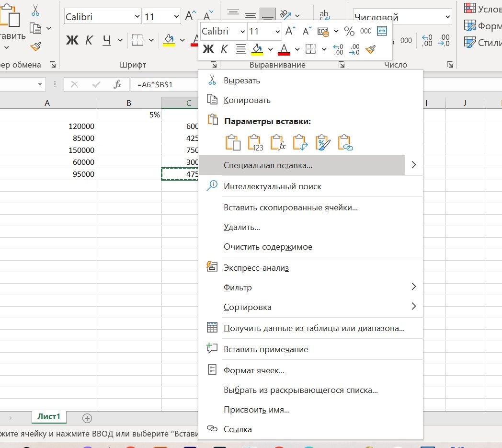Select Копировать in context menu
The image size is (502, 448).
(x=310, y=100)
